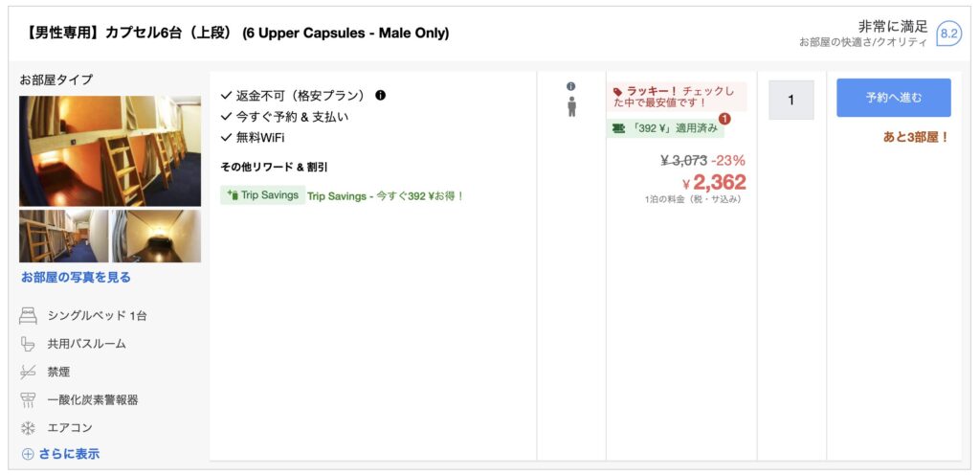Click the occupancy info icon above person
Screen dimensions: 980x476
[x=571, y=86]
